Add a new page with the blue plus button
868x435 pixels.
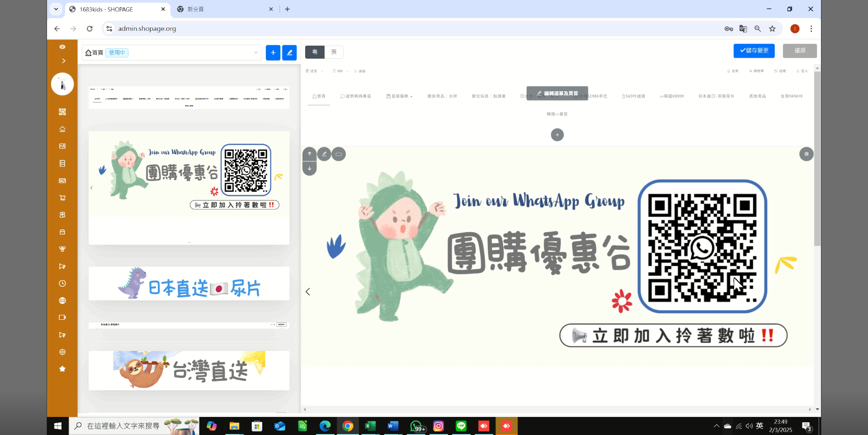273,52
